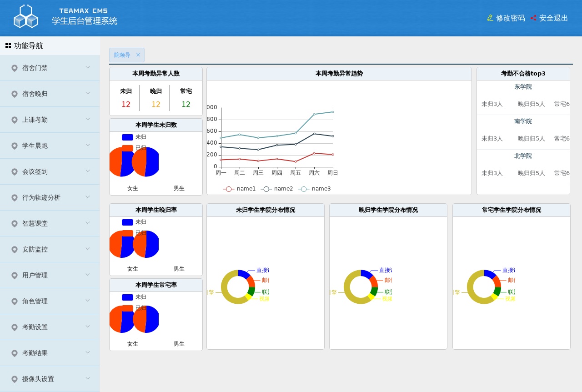The image size is (582, 392).
Task: Toggle name2 series in trend chart legend
Action: [276, 189]
